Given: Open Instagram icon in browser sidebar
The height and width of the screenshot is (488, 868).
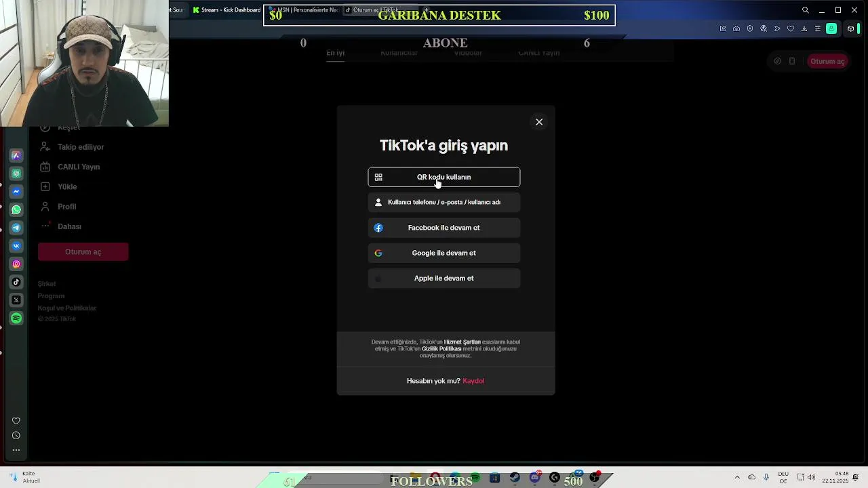Looking at the screenshot, I should (16, 264).
